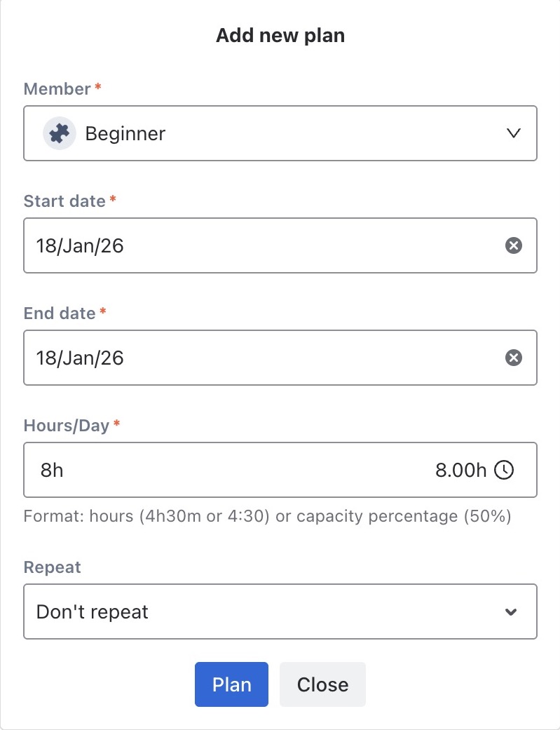Click the Repeat field label

(x=53, y=567)
